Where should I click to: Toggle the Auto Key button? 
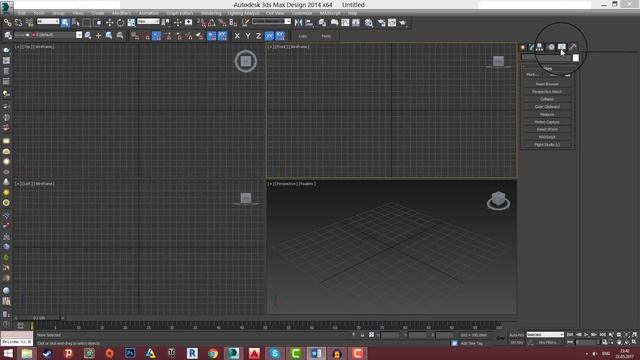point(517,335)
